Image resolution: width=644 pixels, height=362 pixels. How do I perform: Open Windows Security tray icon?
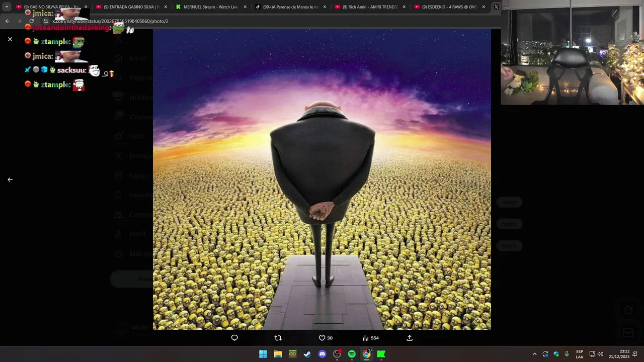tap(556, 354)
